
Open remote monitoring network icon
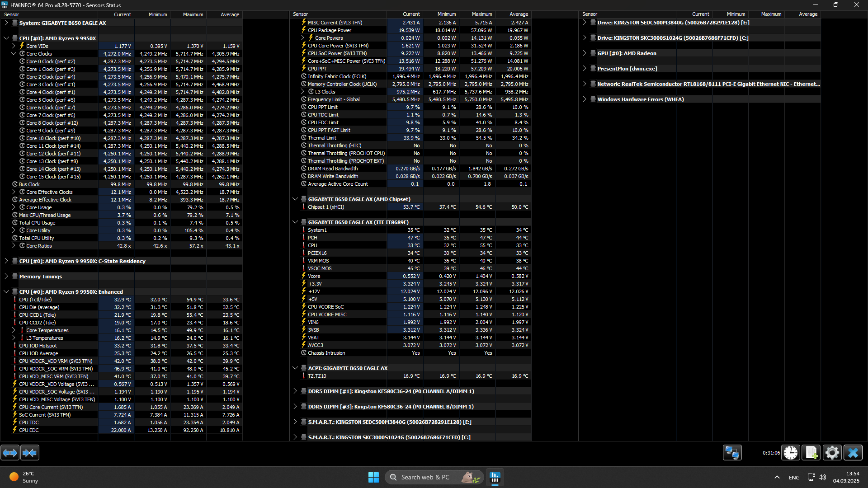[732, 452]
